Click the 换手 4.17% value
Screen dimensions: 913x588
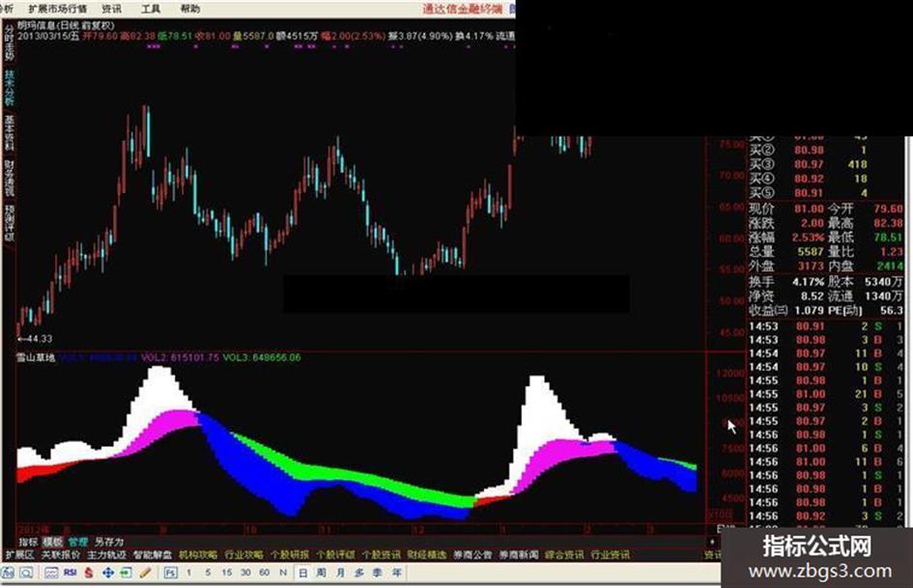pyautogui.click(x=809, y=282)
